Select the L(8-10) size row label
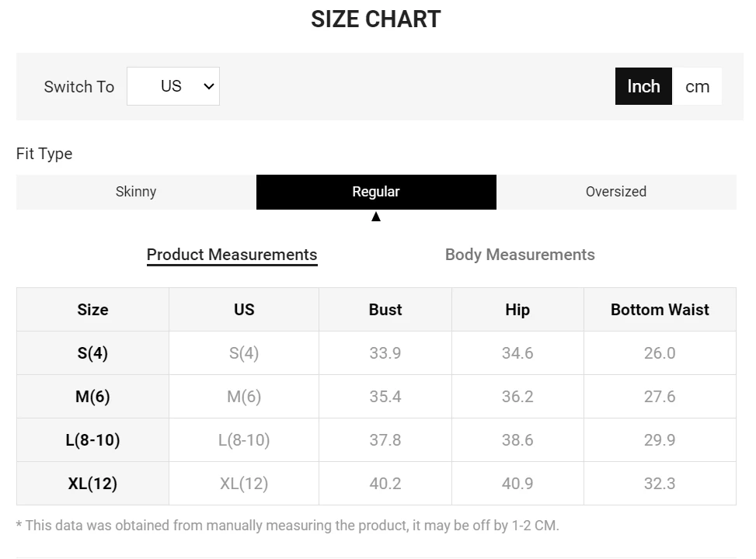Image resolution: width=756 pixels, height=559 pixels. [92, 440]
